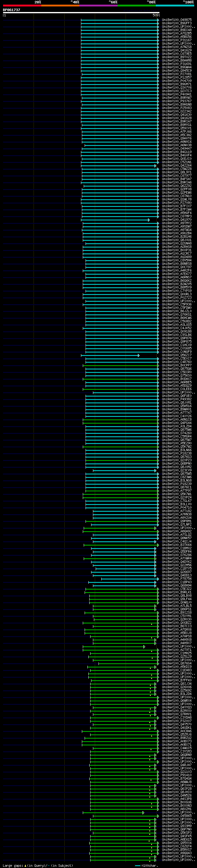Open hit UniRef100_O49875

click(x=177, y=20)
